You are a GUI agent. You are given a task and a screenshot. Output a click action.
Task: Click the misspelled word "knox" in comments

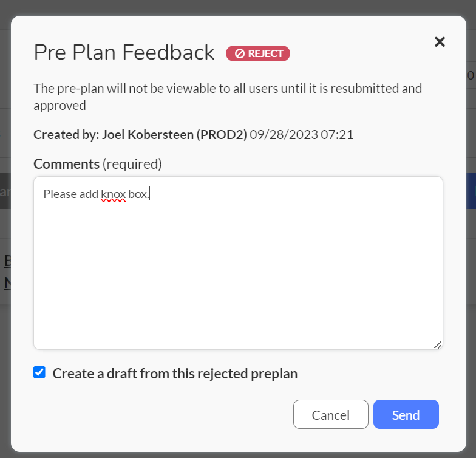click(113, 194)
